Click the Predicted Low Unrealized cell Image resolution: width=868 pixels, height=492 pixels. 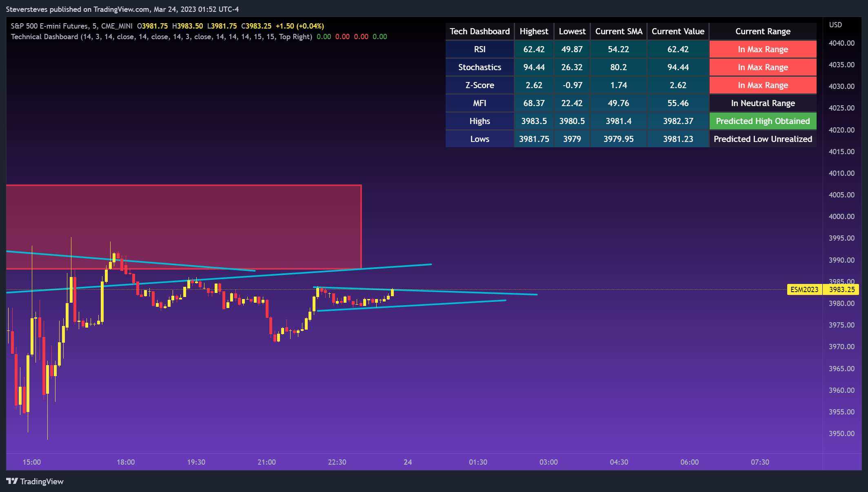(763, 139)
